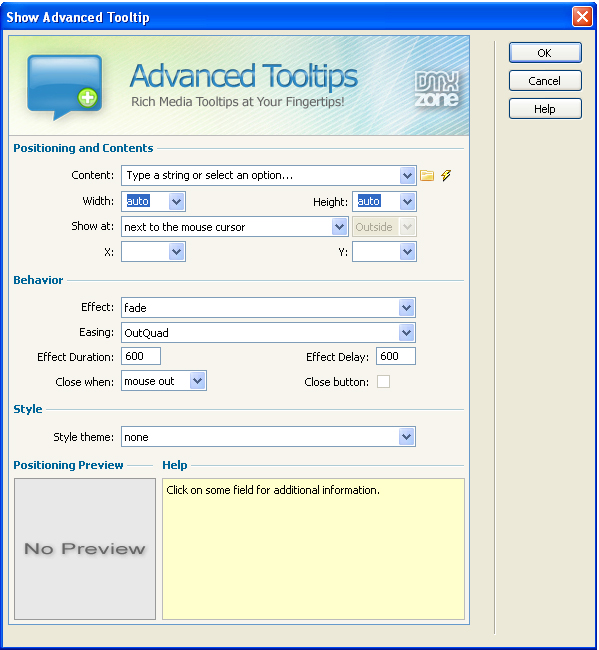Click the Advanced Tooltips speech bubble logo
Viewport: 599px width, 650px height.
click(65, 87)
